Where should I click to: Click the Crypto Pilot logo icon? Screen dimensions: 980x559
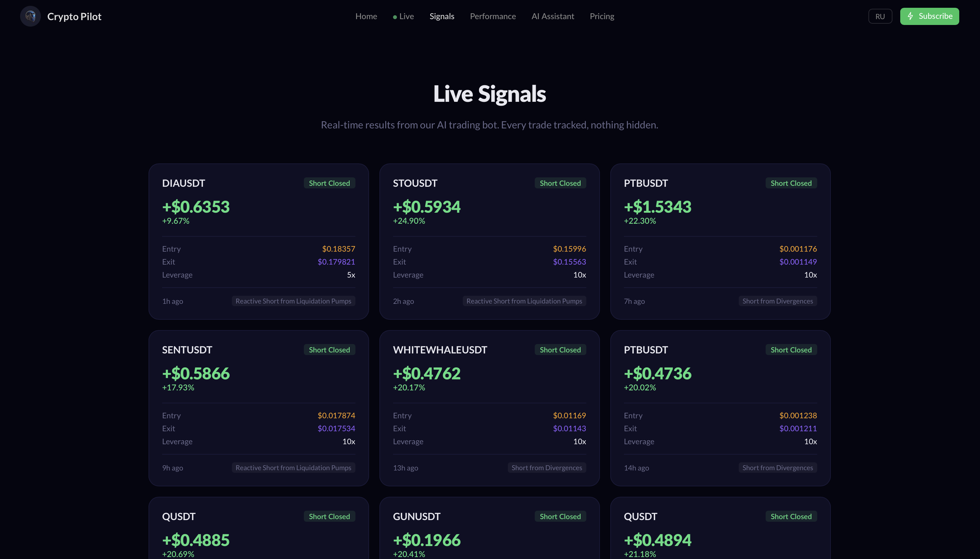pyautogui.click(x=30, y=16)
